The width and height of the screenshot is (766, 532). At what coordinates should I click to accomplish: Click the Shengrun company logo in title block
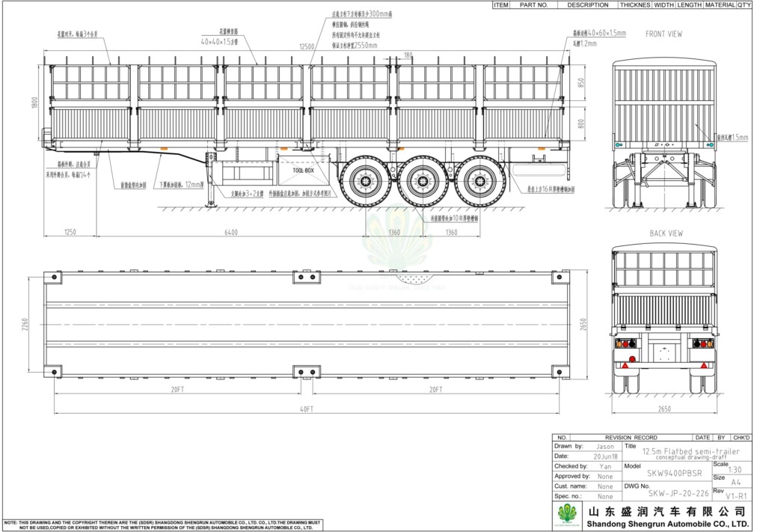coord(568,514)
